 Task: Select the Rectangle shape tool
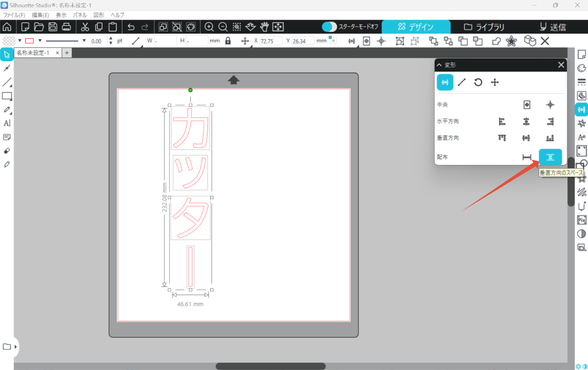click(7, 96)
